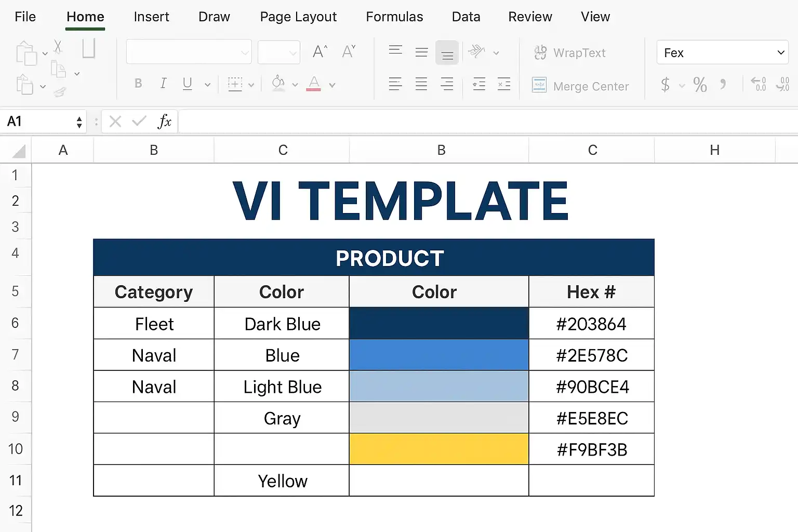Screen dimensions: 798x532
Task: Click the cancel X formula button
Action: click(115, 122)
